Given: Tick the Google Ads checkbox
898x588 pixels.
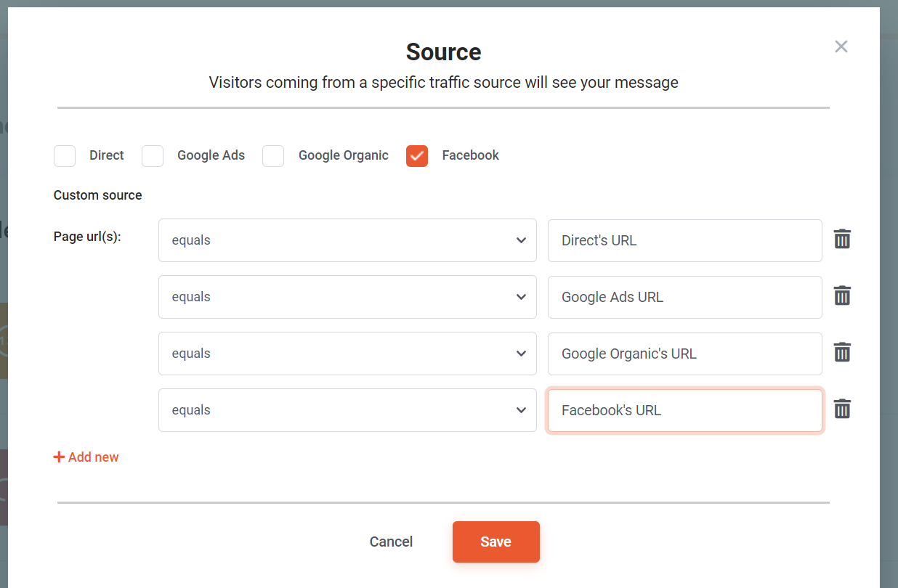Looking at the screenshot, I should (x=153, y=155).
